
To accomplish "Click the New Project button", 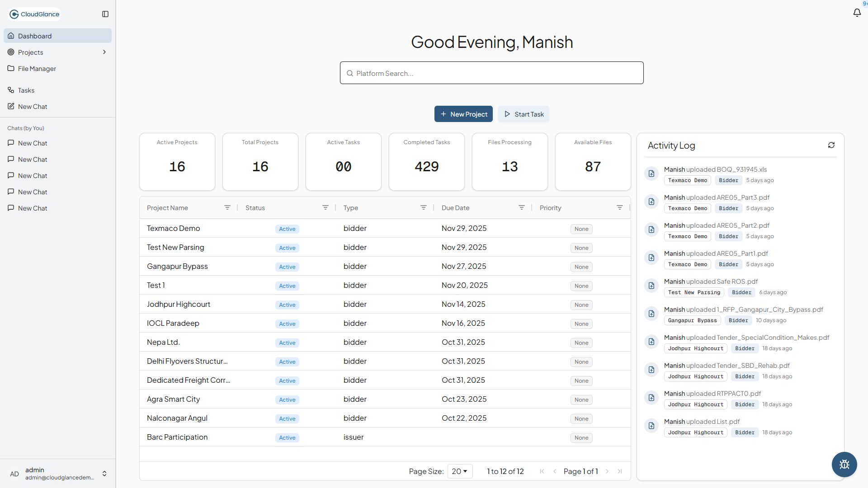I will (x=463, y=114).
